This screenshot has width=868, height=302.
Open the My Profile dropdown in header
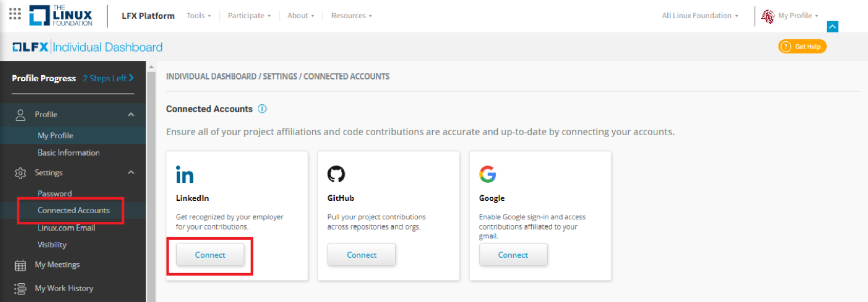pos(798,16)
